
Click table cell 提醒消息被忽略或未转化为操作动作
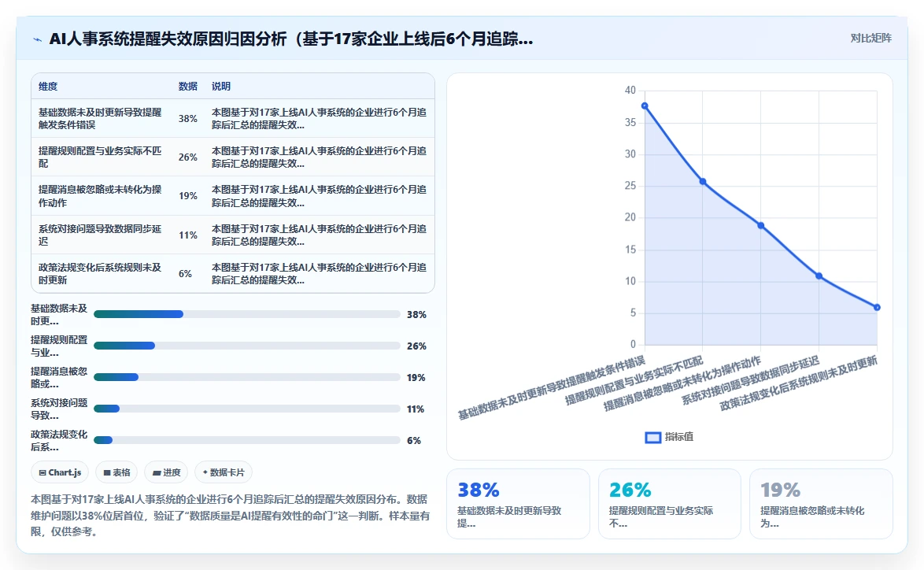[x=100, y=196]
